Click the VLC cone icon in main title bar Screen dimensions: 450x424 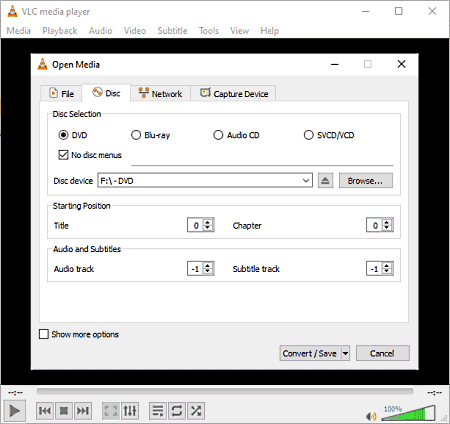(x=12, y=11)
